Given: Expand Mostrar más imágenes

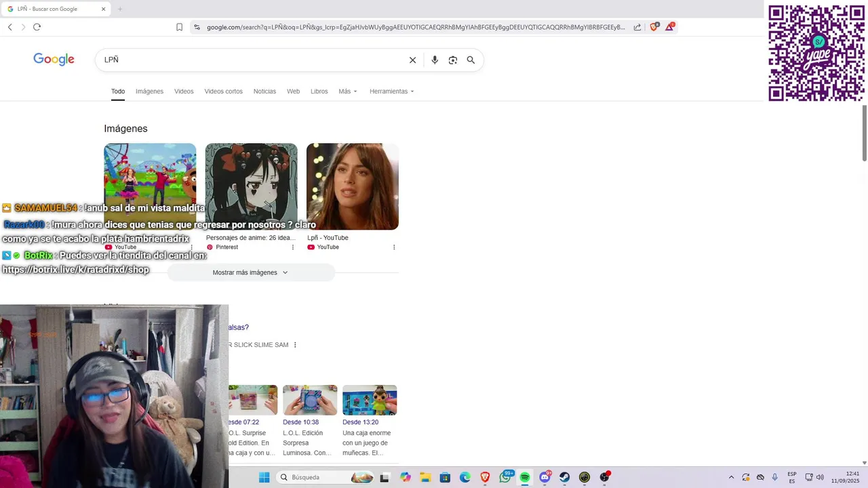Looking at the screenshot, I should pyautogui.click(x=251, y=272).
